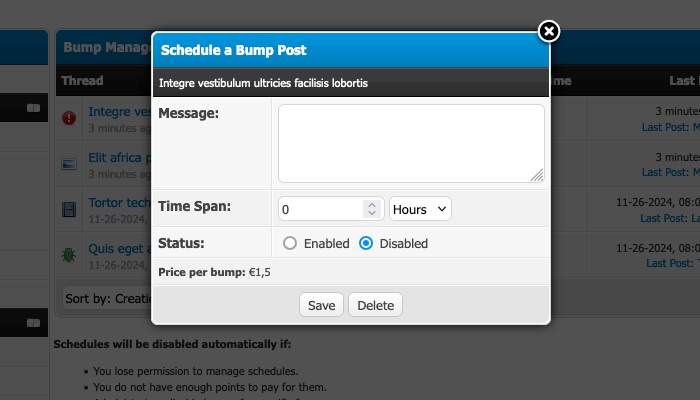Decrease Time Span with the down arrow

[372, 214]
